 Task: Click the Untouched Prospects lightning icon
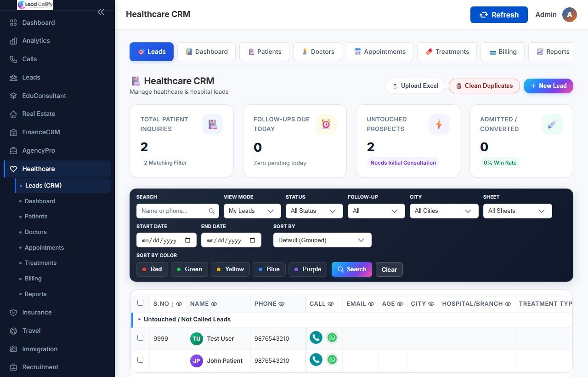[439, 124]
